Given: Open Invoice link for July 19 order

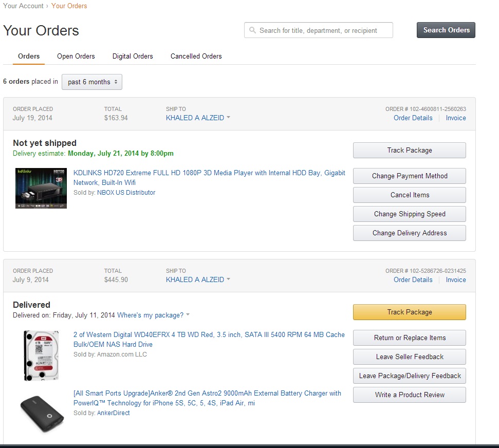Looking at the screenshot, I should pos(456,118).
